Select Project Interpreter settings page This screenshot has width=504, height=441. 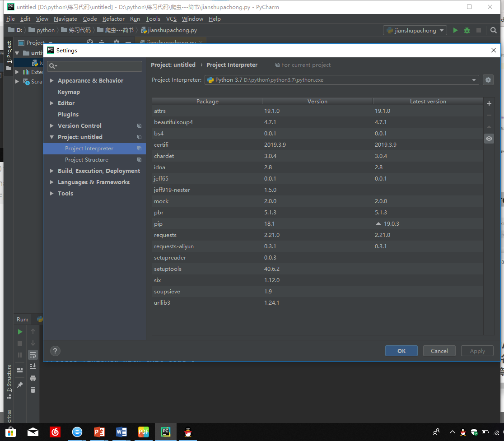[x=89, y=149]
